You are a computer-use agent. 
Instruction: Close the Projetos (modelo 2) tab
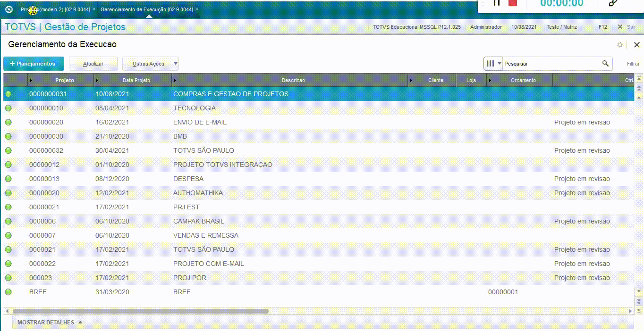(x=94, y=9)
